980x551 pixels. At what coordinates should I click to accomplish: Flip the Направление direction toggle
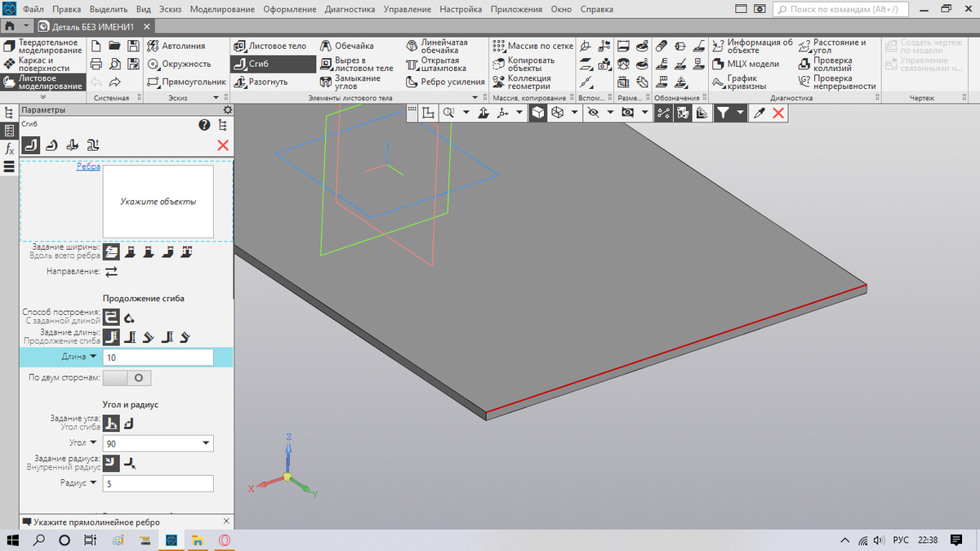click(x=111, y=270)
